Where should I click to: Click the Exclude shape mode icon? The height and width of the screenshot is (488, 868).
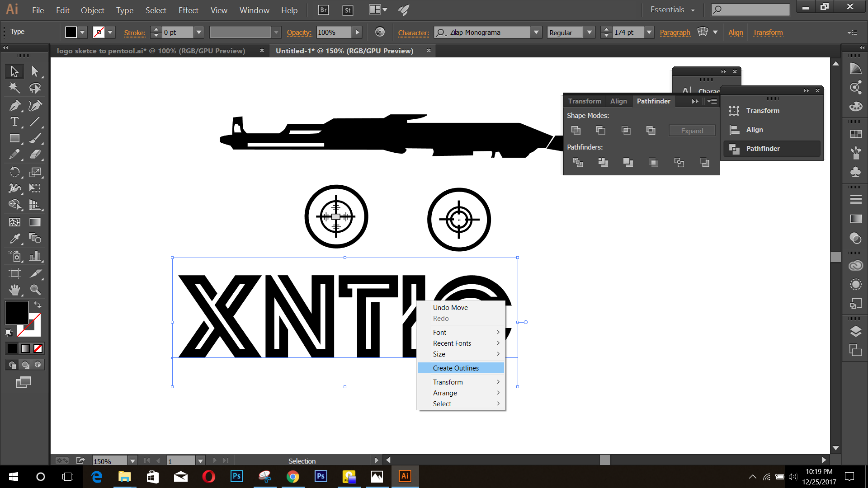tap(651, 131)
